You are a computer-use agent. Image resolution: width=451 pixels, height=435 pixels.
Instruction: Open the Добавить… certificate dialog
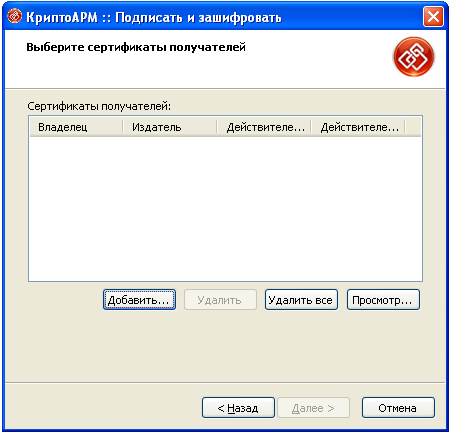139,300
